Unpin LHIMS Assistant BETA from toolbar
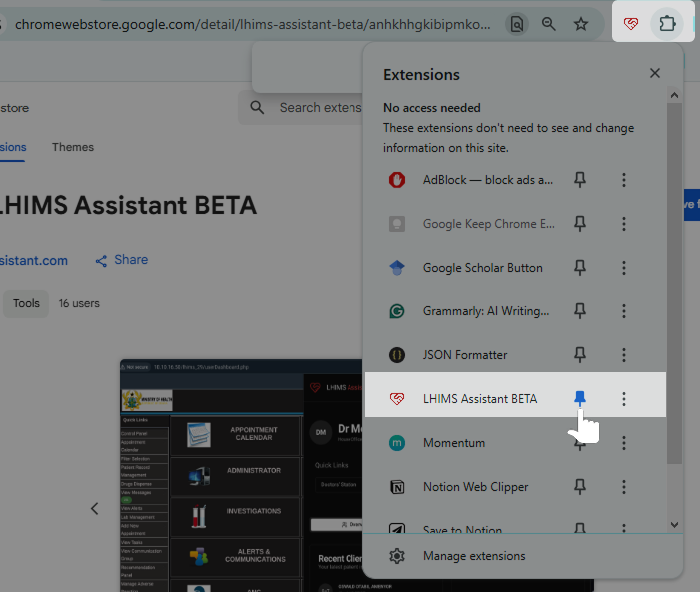Viewport: 700px width, 592px height. [580, 399]
